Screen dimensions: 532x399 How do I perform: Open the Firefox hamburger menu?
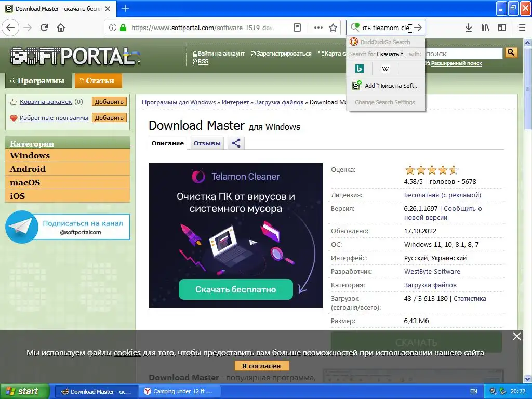522,28
